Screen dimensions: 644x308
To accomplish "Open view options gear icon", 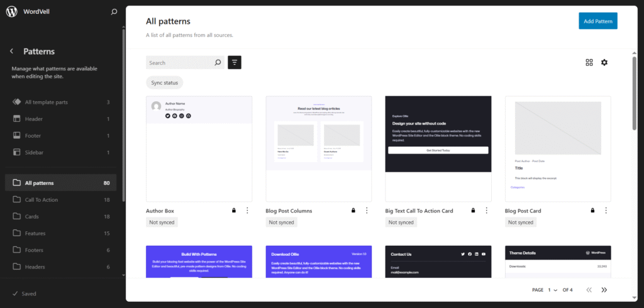I will click(x=604, y=62).
